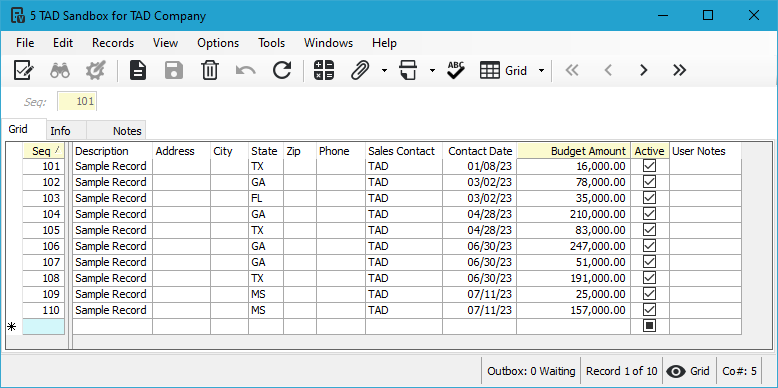Open the File menu
778x388 pixels.
click(25, 43)
